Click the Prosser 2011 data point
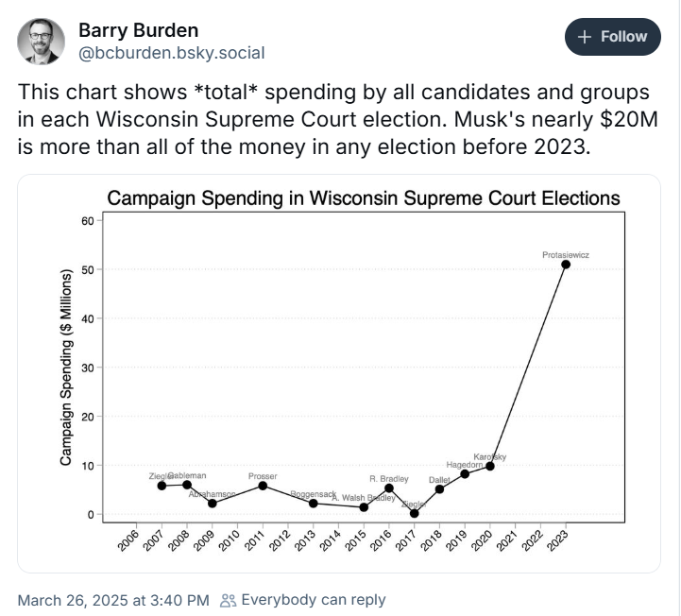 (263, 486)
